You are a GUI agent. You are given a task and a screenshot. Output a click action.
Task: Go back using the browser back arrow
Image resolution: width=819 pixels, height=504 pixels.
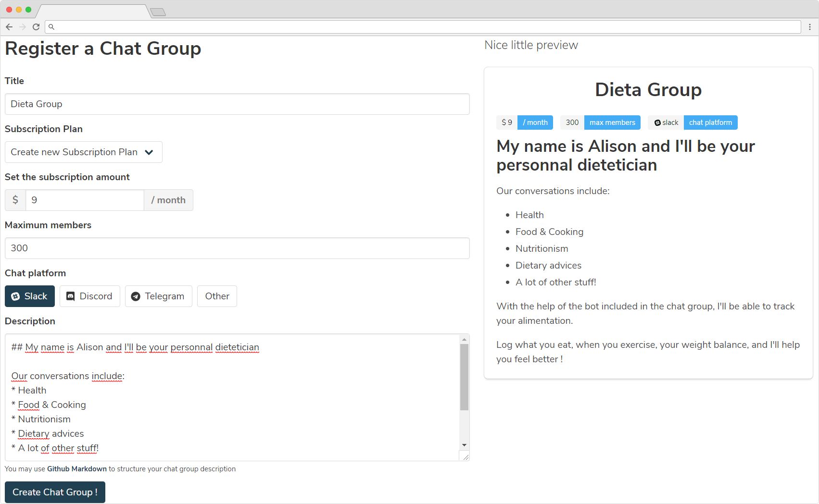(9, 27)
